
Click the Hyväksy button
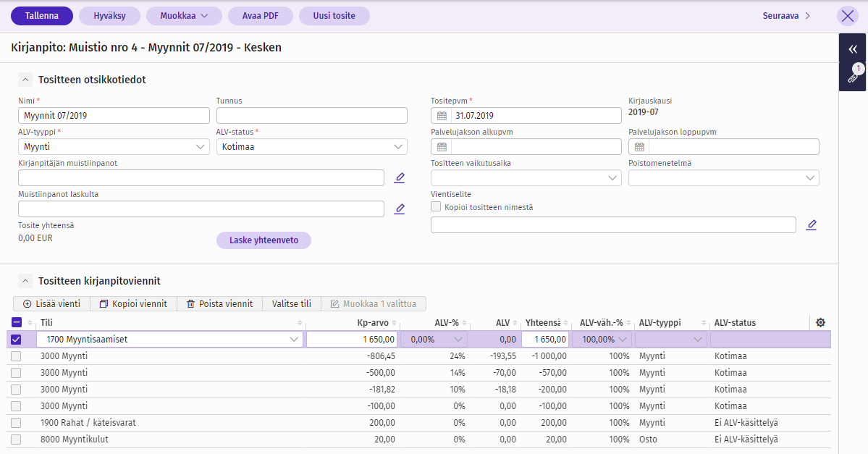tap(109, 16)
